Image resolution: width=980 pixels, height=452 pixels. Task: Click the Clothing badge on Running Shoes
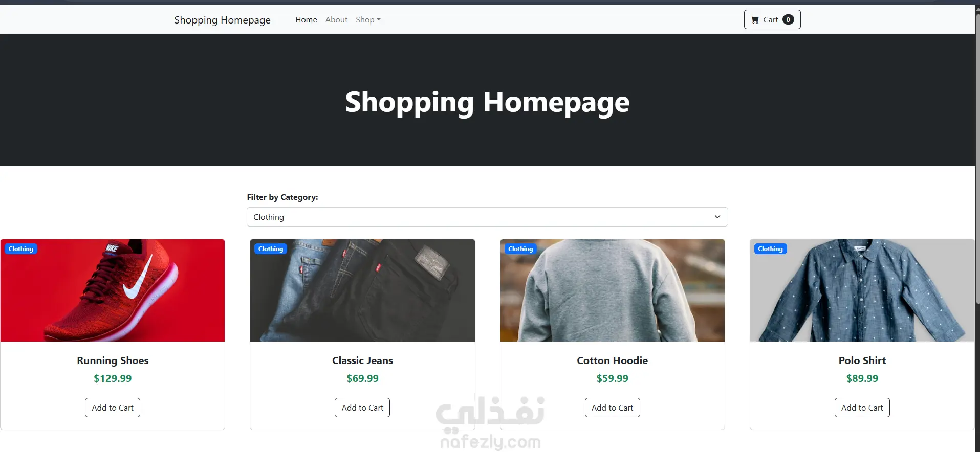tap(21, 249)
